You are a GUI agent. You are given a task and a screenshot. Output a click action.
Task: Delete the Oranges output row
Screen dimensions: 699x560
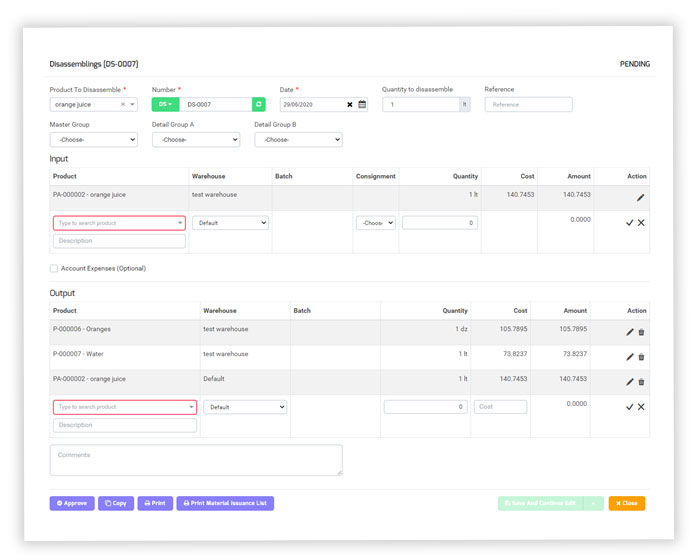[x=641, y=332]
